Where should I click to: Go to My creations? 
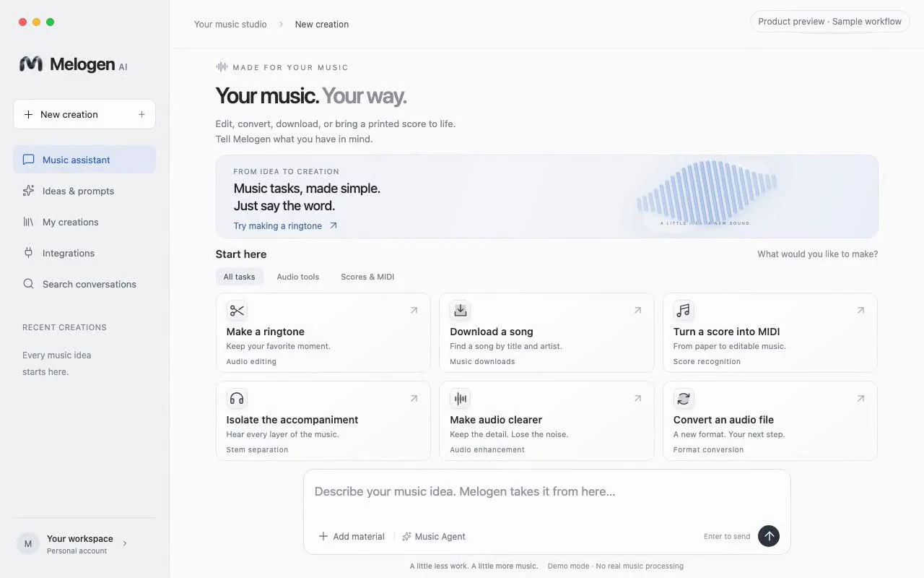[x=84, y=222]
